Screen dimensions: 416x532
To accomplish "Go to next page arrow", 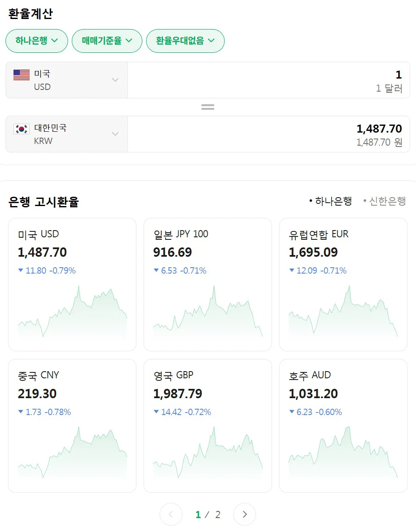I will 245,514.
